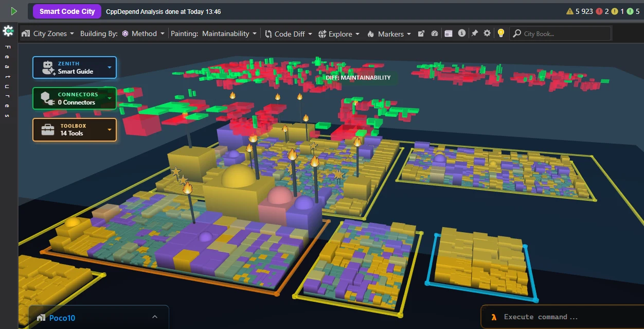Image resolution: width=644 pixels, height=329 pixels.
Task: Click the yellow light bulb icon
Action: click(500, 33)
